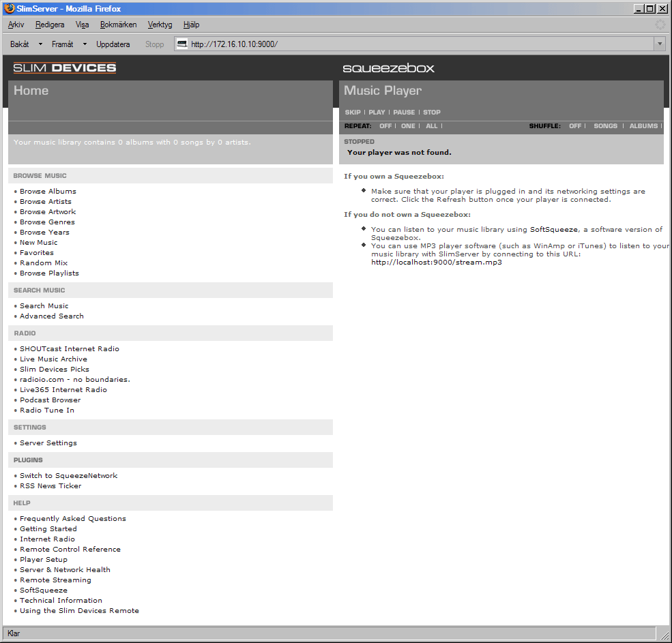
Task: Open Live365 Internet Radio
Action: coord(63,390)
